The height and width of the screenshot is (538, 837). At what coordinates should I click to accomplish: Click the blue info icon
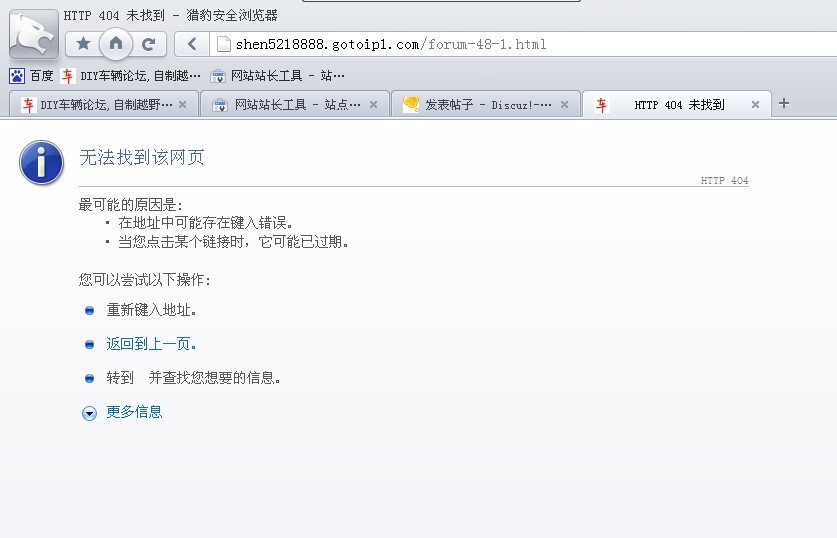pyautogui.click(x=42, y=162)
